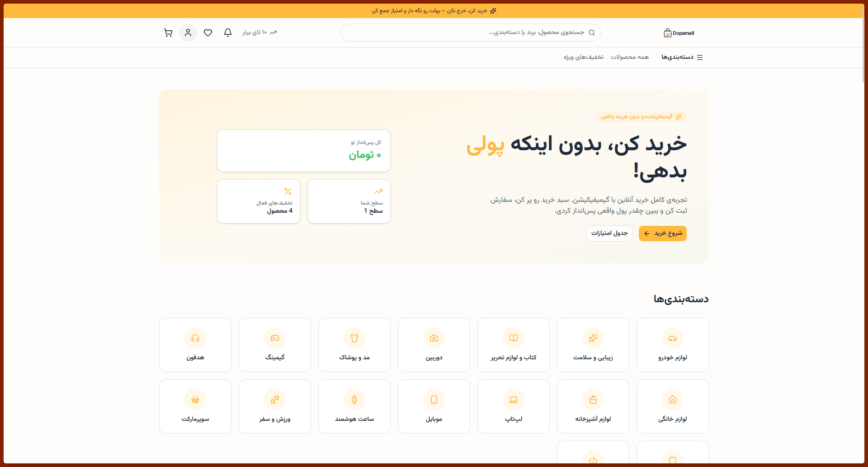Click the 'جدول امتیازات' button
This screenshot has height=467, width=868.
click(609, 233)
